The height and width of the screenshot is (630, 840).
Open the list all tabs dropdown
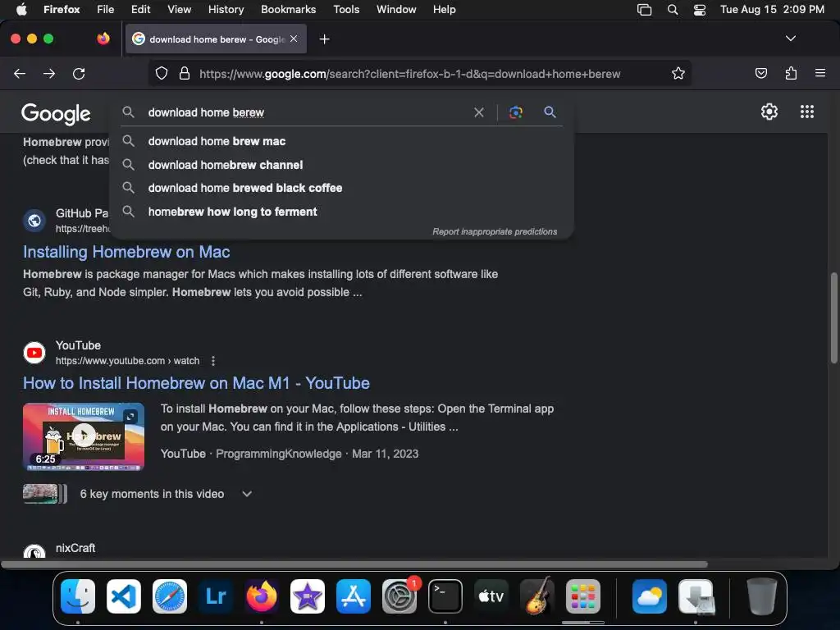click(x=790, y=39)
